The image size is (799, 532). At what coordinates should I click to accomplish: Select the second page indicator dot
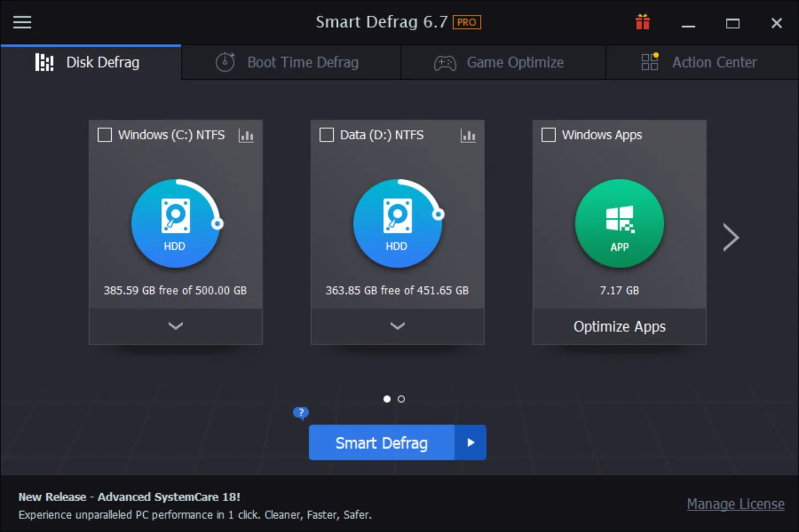pyautogui.click(x=401, y=399)
